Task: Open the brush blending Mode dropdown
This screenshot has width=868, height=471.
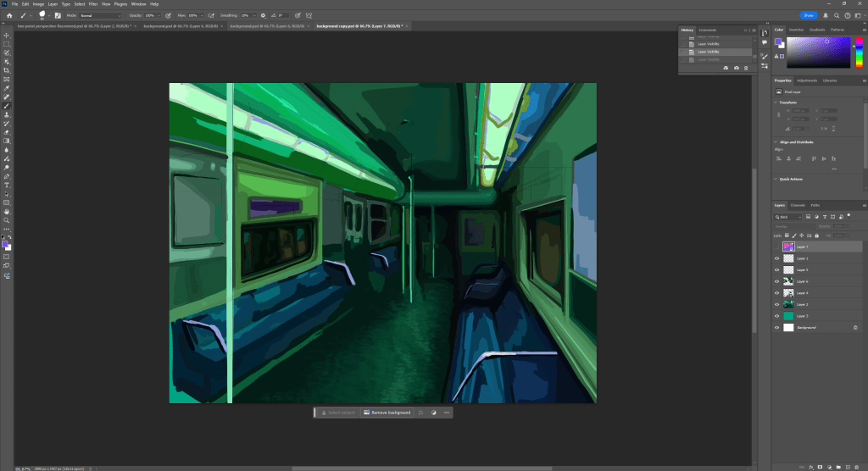Action: [x=100, y=15]
